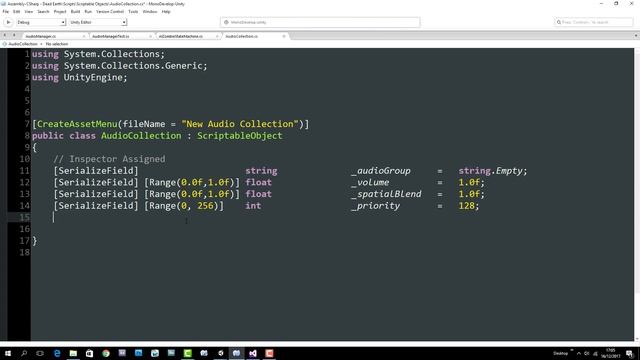Open the Run menu

[88, 11]
